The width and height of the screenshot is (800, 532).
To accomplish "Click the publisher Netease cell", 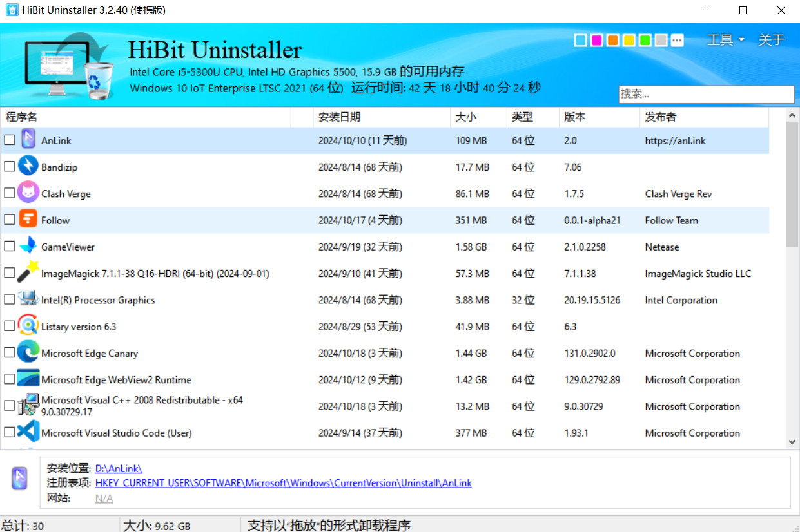I will coord(662,247).
